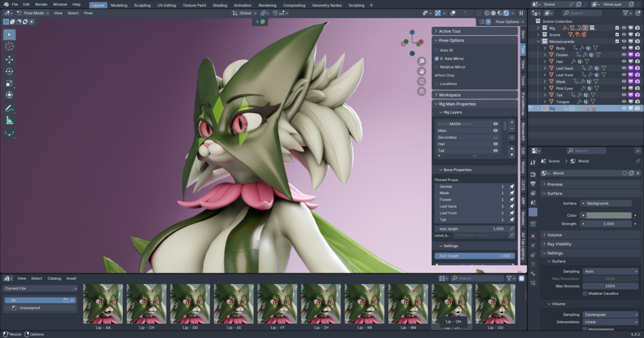Activate the Move tool
The width and height of the screenshot is (644, 338).
click(9, 60)
